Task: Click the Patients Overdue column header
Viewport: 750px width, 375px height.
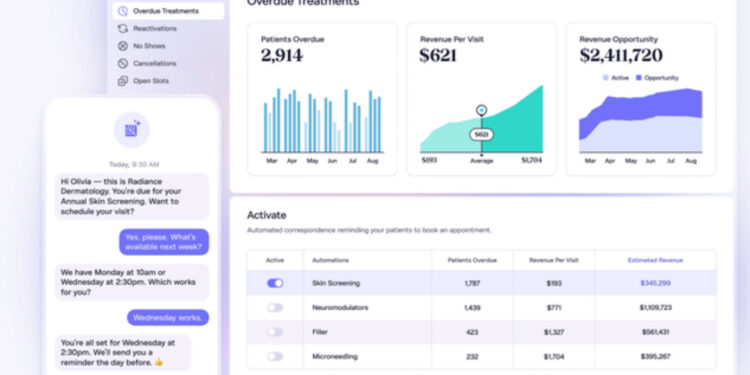Action: (472, 260)
